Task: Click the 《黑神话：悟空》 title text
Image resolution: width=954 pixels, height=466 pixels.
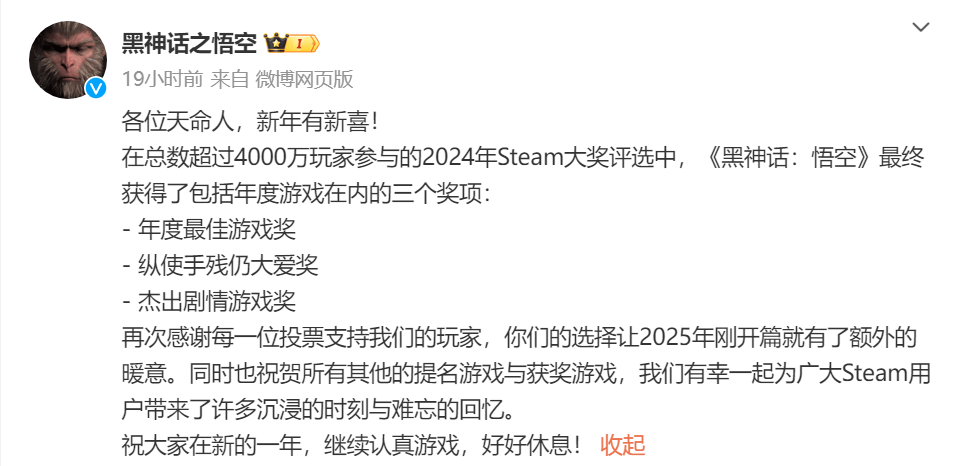Action: (x=789, y=160)
